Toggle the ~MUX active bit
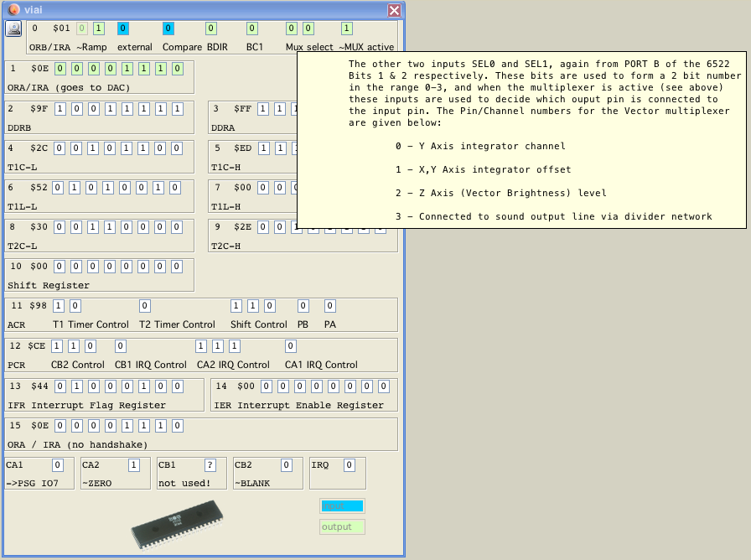The height and width of the screenshot is (560, 751). (347, 29)
